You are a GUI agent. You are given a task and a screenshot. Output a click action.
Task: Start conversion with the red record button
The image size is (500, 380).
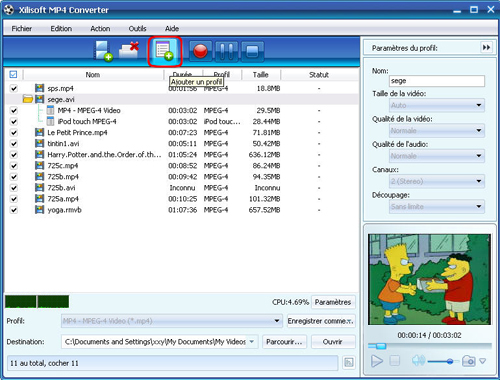(201, 52)
